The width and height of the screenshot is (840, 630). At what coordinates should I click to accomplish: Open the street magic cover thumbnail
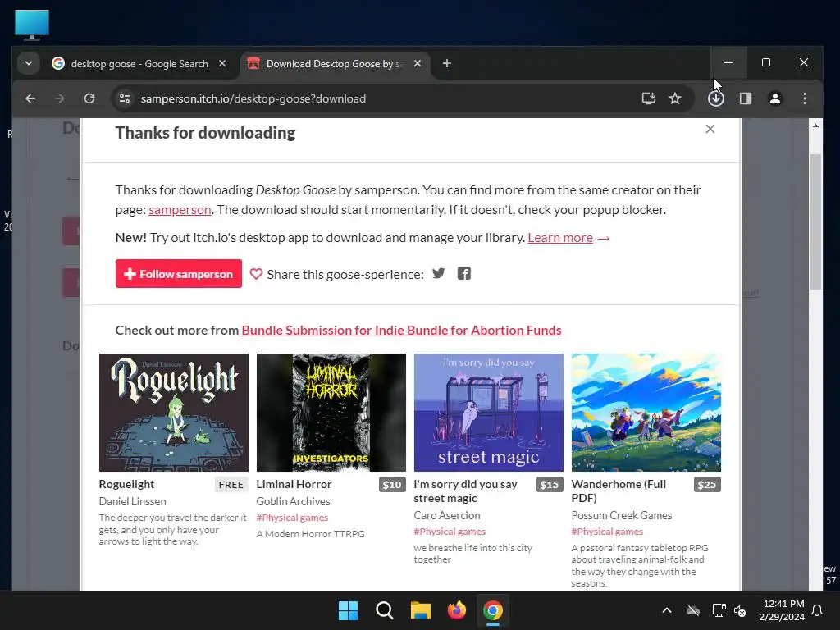pyautogui.click(x=489, y=413)
